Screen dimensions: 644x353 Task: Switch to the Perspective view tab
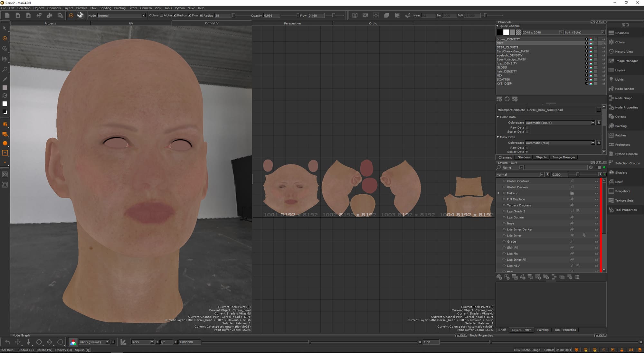[x=292, y=23]
